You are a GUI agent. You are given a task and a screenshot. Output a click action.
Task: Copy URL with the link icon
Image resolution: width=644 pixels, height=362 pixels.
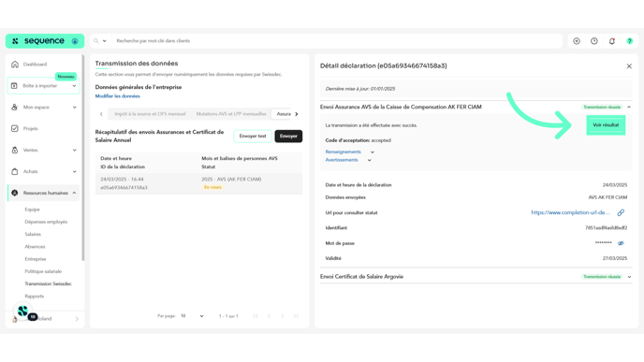[x=621, y=212]
